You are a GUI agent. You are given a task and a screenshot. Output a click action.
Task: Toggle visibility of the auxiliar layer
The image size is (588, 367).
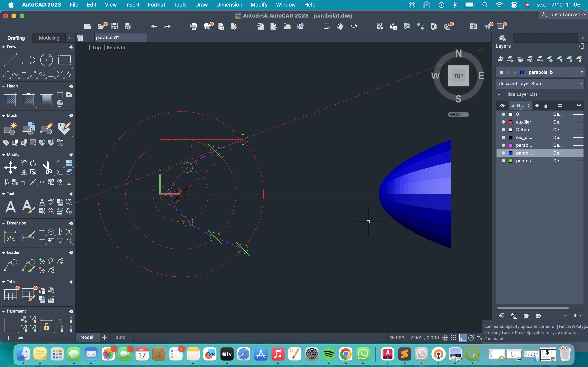coord(503,122)
